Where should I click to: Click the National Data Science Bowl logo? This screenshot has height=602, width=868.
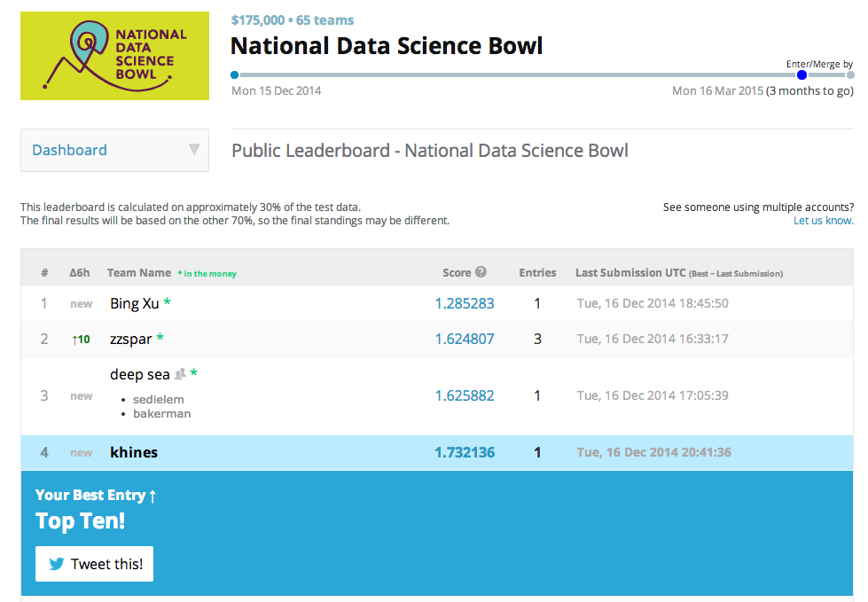114,56
